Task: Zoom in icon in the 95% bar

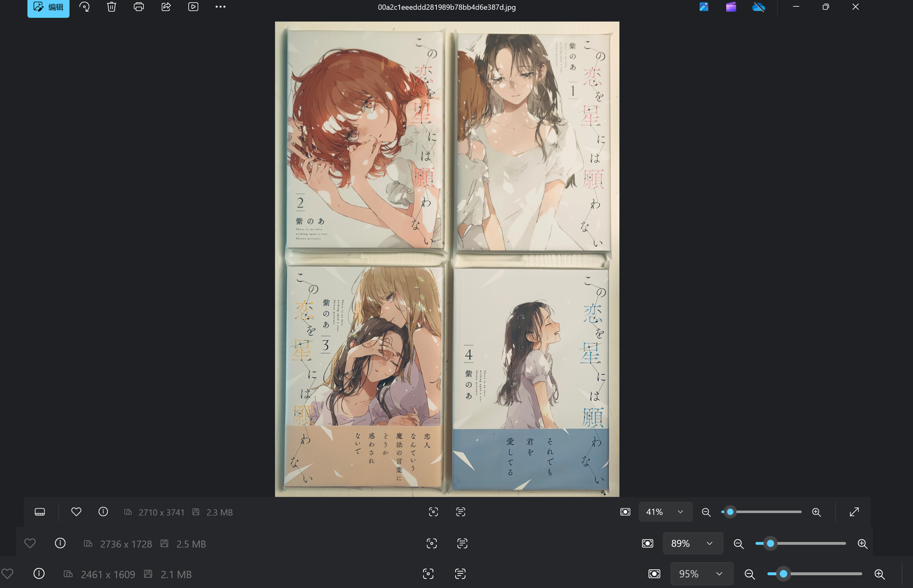Action: (x=880, y=574)
